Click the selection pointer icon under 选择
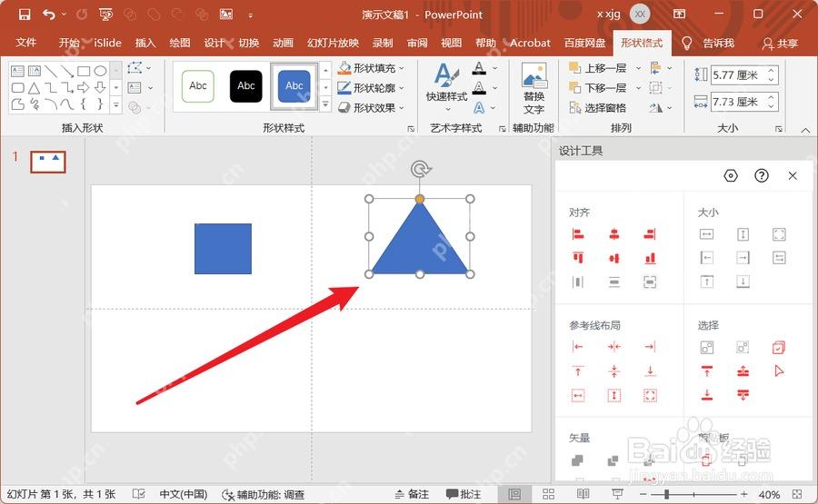 coord(779,371)
